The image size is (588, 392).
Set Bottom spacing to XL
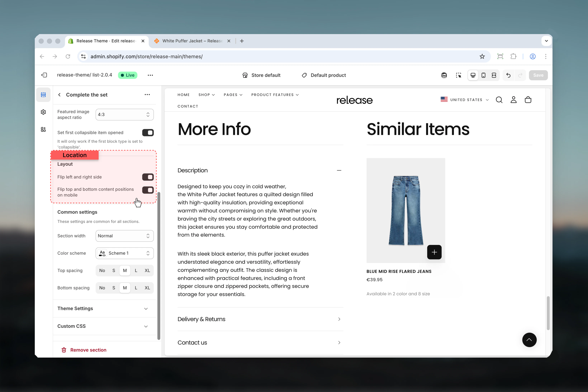click(x=147, y=288)
